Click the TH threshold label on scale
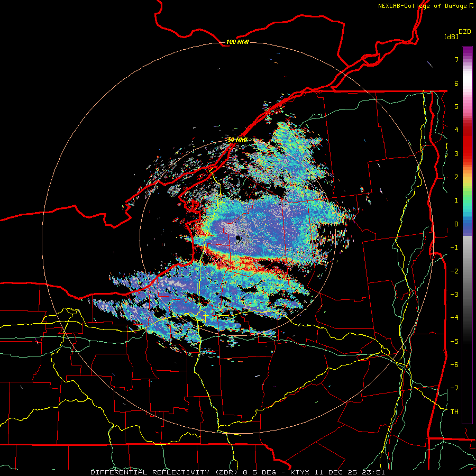Image resolution: width=476 pixels, height=476 pixels. (454, 412)
